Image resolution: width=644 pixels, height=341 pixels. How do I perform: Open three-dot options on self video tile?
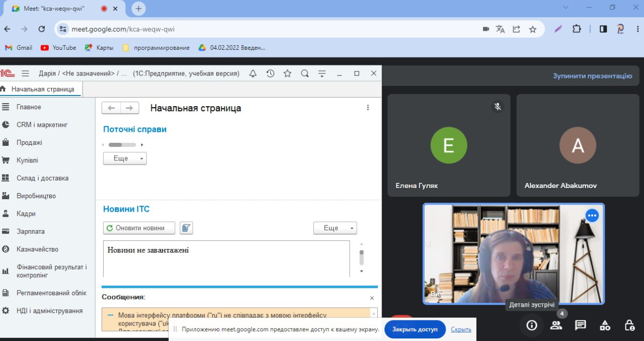click(x=592, y=216)
